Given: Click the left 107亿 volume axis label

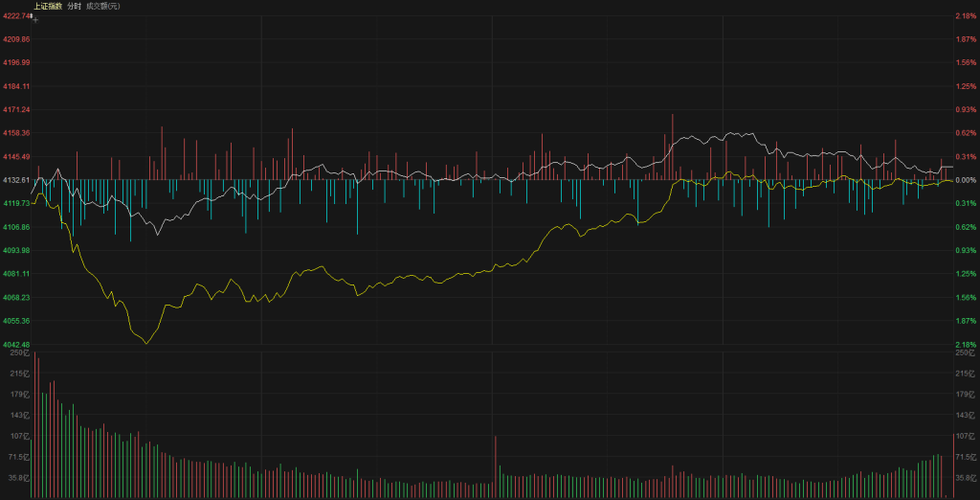Looking at the screenshot, I should pos(15,436).
